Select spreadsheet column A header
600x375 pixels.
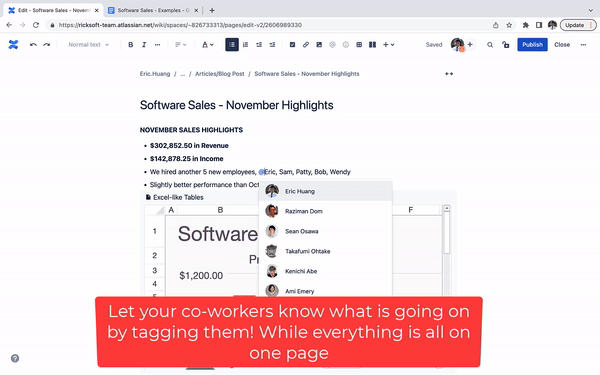171,210
